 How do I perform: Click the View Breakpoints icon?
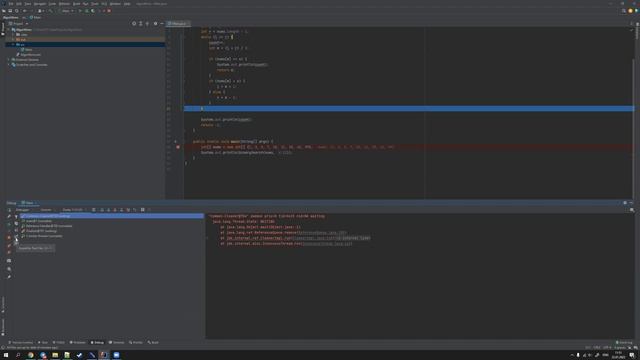(x=9, y=245)
